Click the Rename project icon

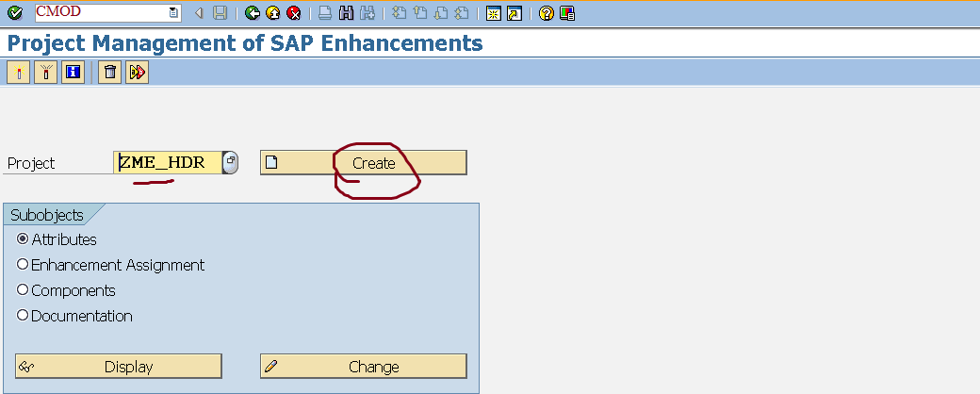coord(137,73)
